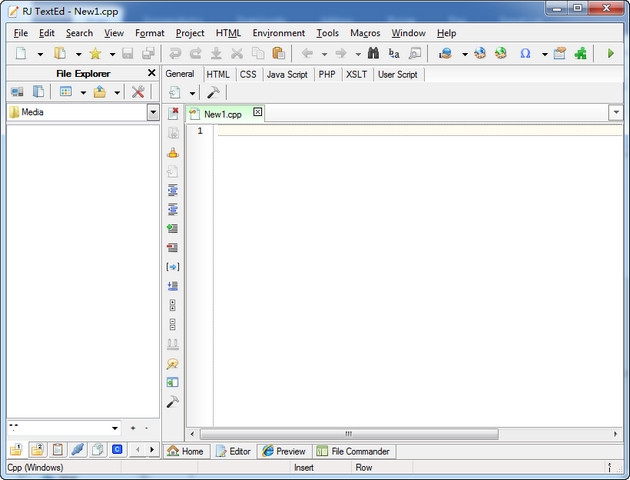This screenshot has width=630, height=480.
Task: Click the New document icon in toolbar
Action: point(21,54)
